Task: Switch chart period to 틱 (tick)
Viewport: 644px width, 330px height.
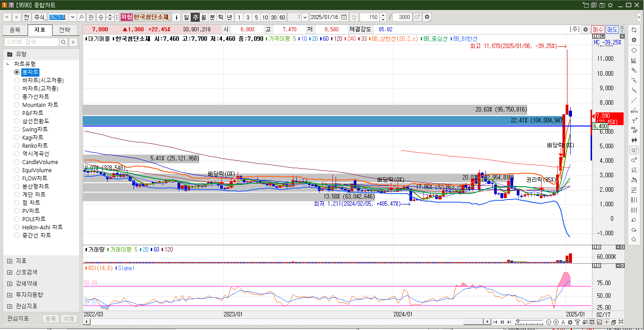Action: [x=221, y=17]
